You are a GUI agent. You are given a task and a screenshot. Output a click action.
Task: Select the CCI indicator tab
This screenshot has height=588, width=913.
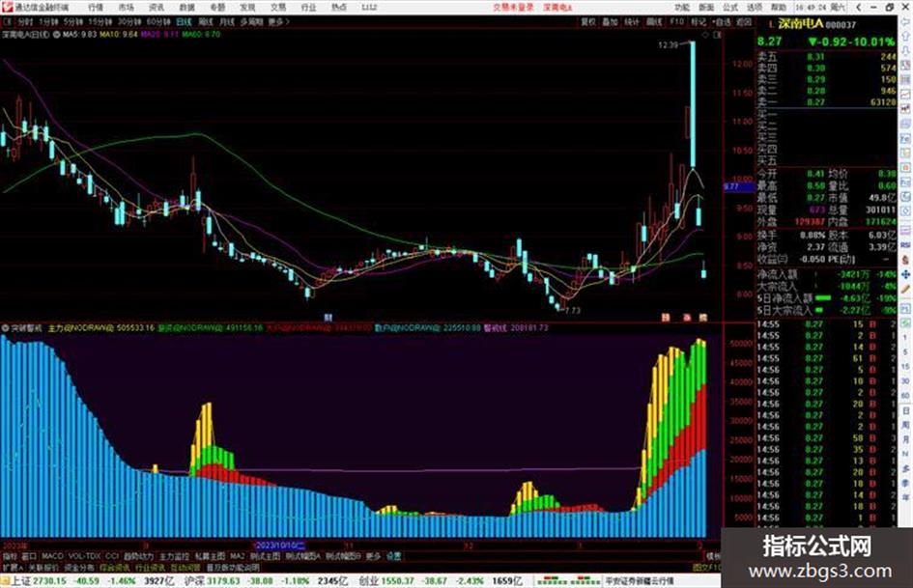(x=112, y=556)
